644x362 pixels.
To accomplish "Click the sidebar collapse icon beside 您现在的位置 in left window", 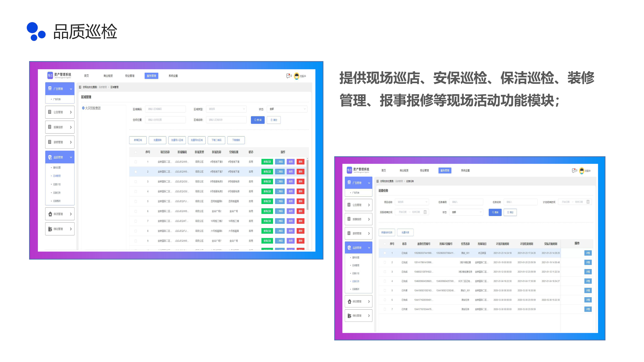I will click(x=80, y=87).
